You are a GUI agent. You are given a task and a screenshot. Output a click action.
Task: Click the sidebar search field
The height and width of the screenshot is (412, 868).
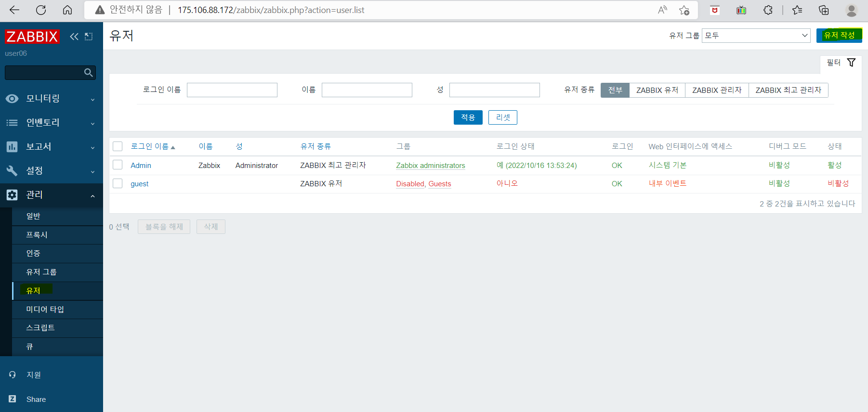(44, 73)
